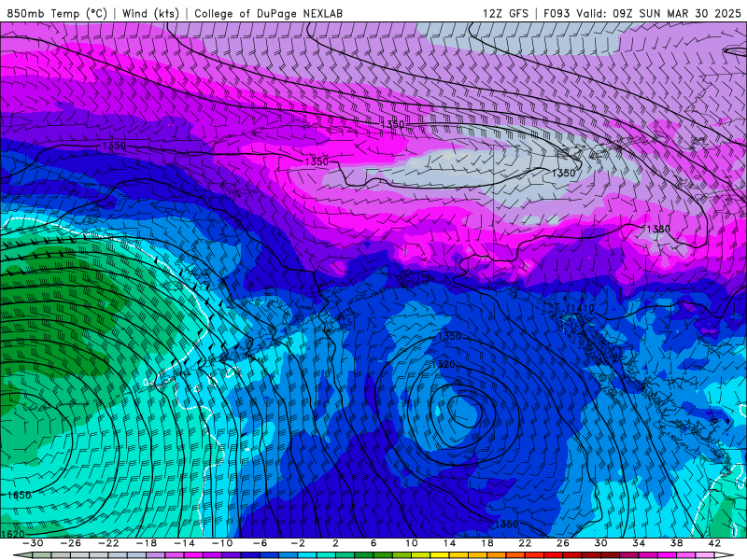
Task: Select the 42 value on temperature scale
Action: [714, 543]
